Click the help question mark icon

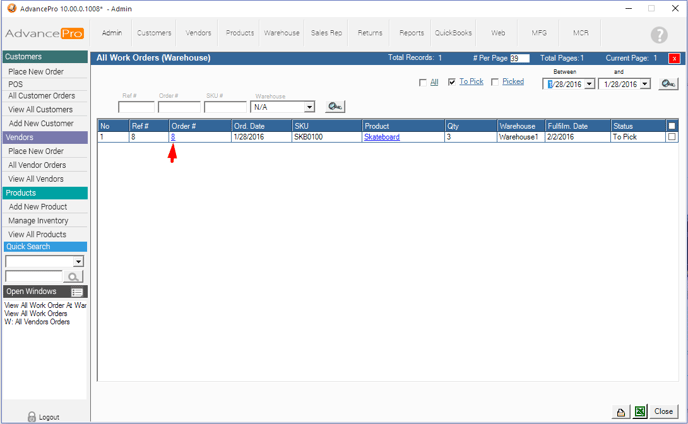coord(659,35)
